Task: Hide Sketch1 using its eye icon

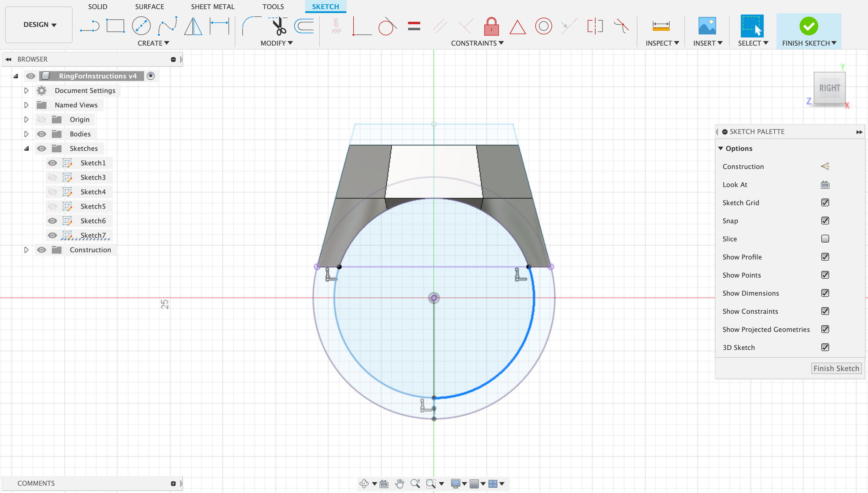Action: (52, 163)
